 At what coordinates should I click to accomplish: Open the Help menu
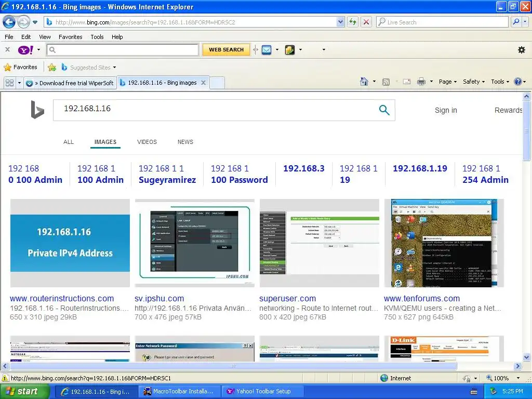point(117,37)
